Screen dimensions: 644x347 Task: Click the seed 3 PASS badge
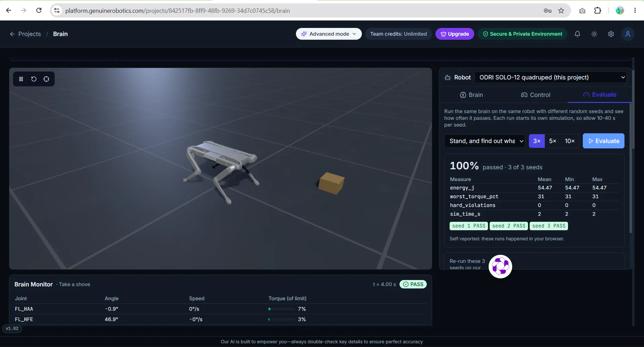(549, 226)
